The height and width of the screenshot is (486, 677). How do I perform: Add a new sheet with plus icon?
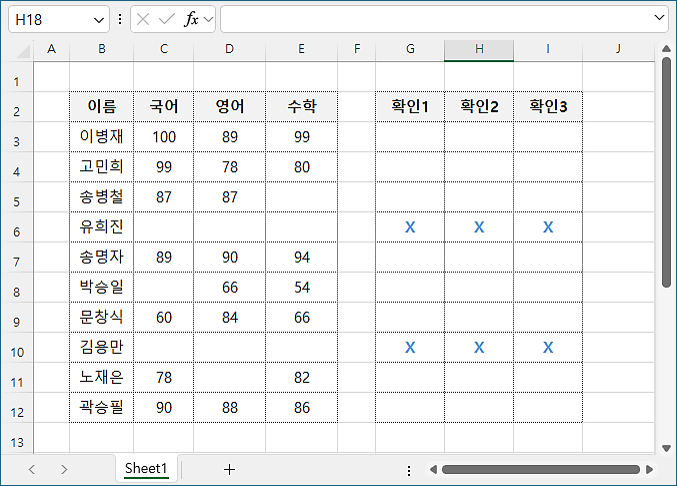(x=229, y=468)
